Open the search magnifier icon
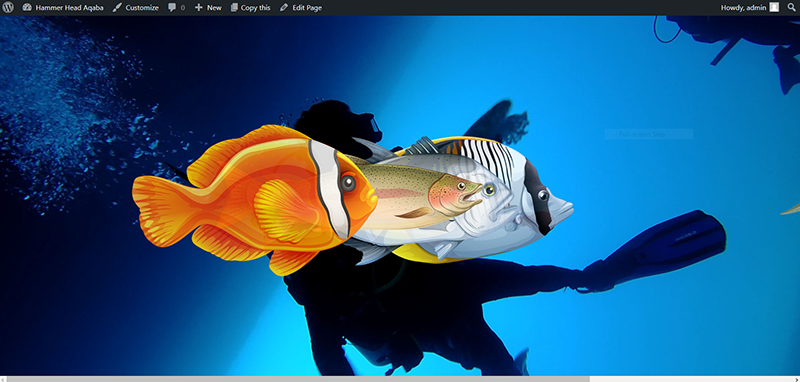The image size is (800, 382). point(791,8)
